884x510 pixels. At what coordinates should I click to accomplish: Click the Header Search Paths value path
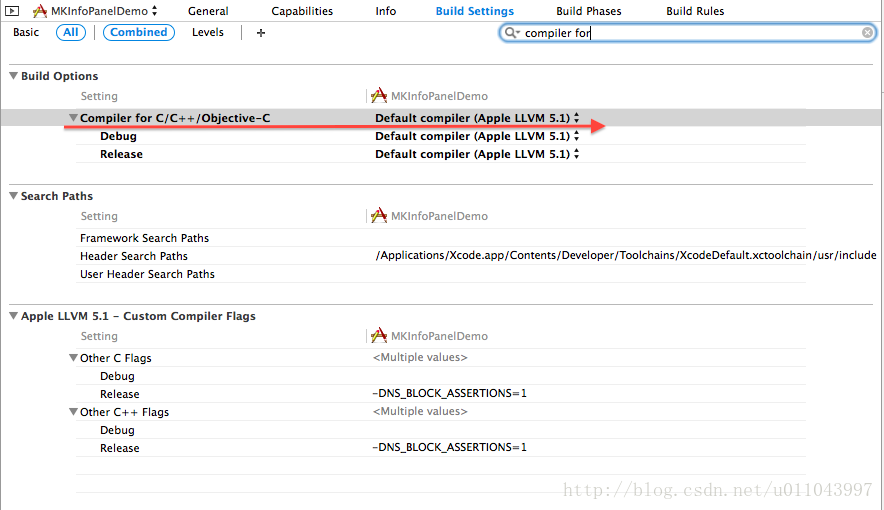point(626,255)
